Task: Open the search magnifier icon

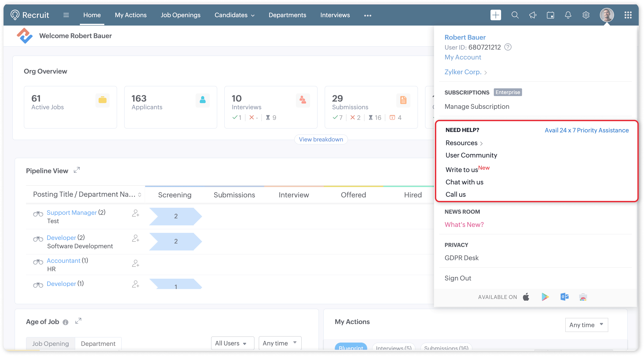Action: pyautogui.click(x=515, y=15)
